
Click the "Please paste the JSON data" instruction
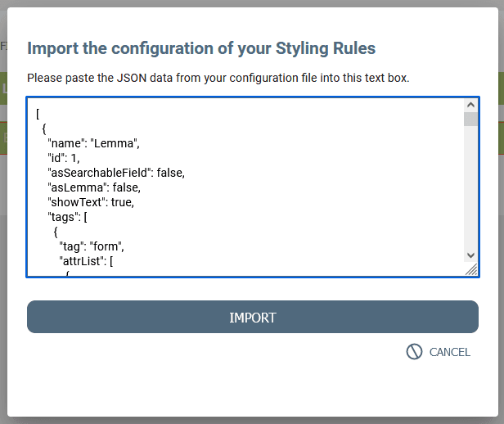tap(218, 79)
